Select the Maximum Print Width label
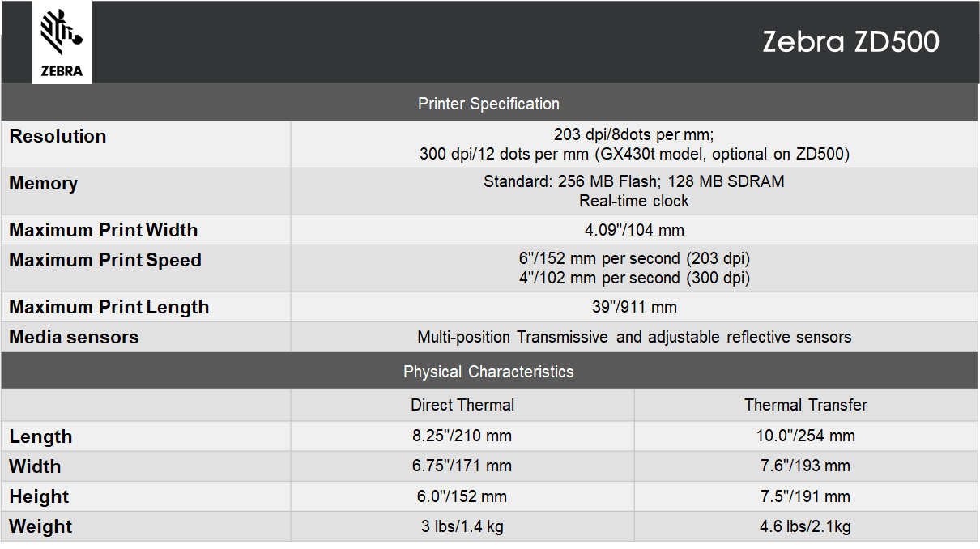Screen dimensions: 980x549 point(104,230)
